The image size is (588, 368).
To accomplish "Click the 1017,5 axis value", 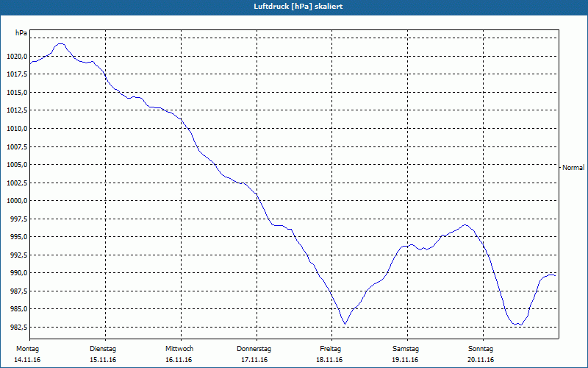I will point(17,74).
